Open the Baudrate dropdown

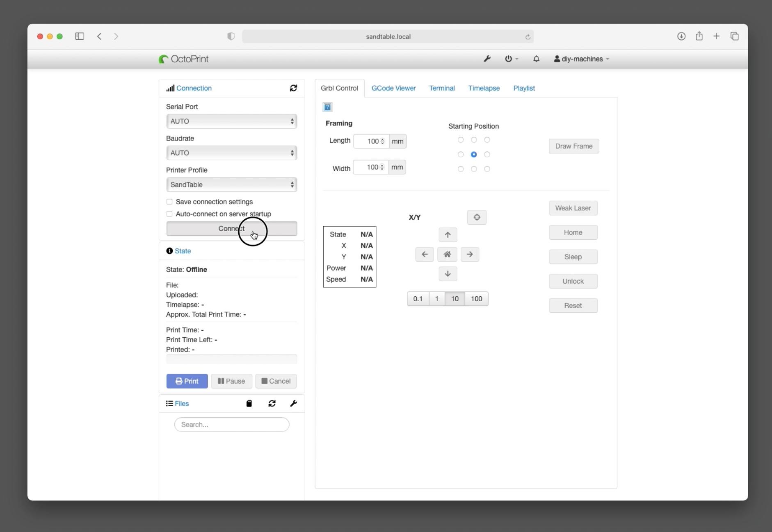(x=231, y=152)
